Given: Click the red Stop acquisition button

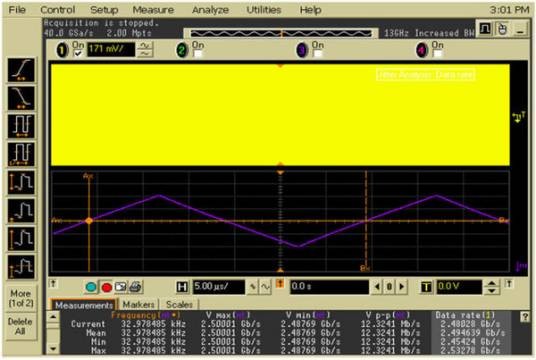Looking at the screenshot, I should coord(106,287).
